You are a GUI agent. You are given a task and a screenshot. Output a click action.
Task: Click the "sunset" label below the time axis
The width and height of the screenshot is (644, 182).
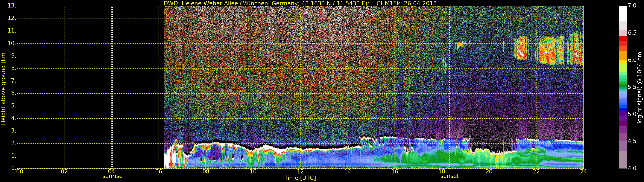(x=450, y=176)
